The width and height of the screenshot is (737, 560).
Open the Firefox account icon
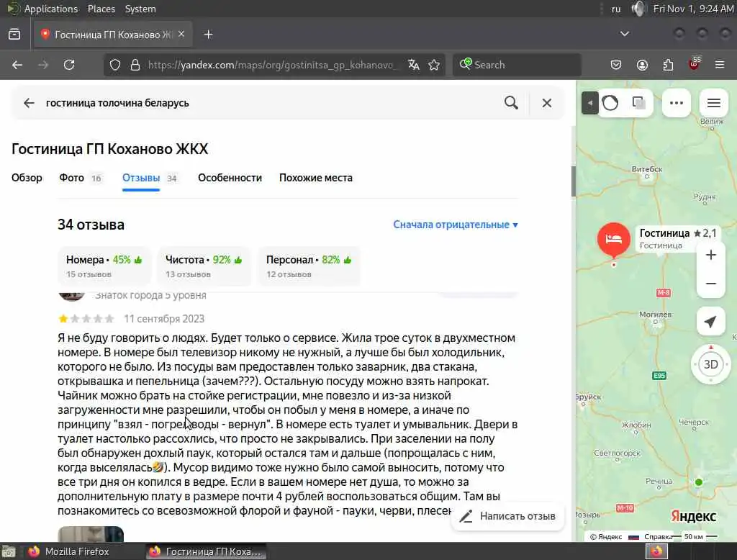[642, 65]
